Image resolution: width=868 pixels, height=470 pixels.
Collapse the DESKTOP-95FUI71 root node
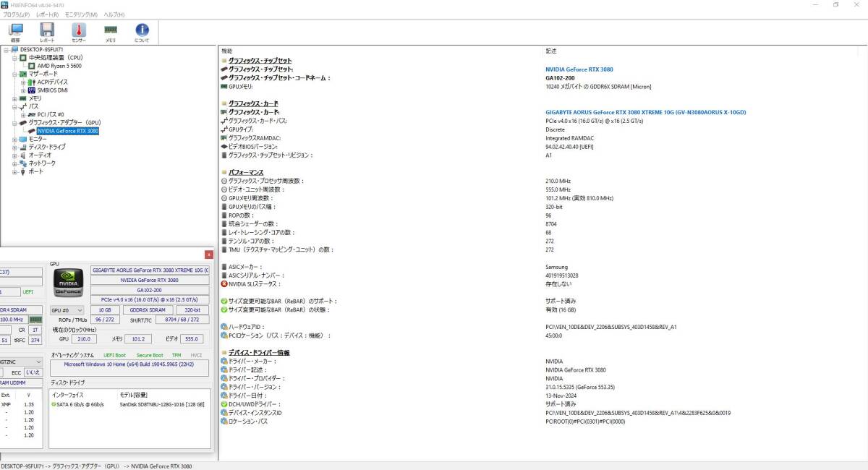point(6,49)
